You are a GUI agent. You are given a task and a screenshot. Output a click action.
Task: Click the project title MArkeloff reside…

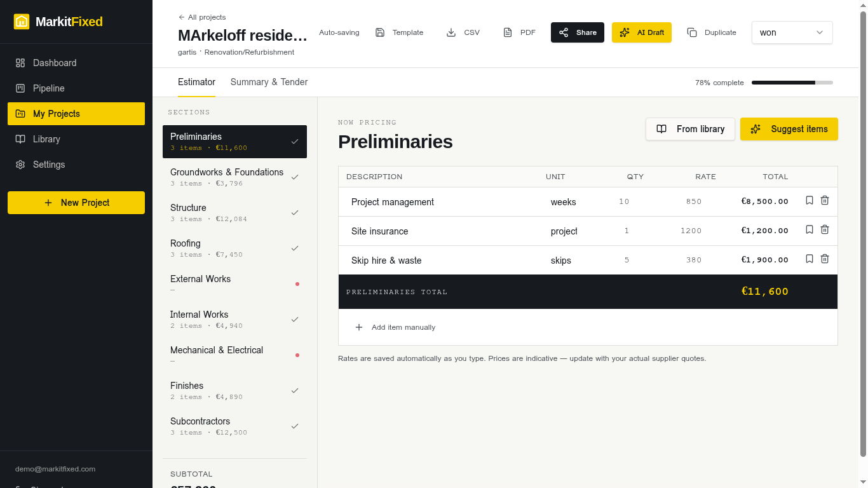click(243, 35)
